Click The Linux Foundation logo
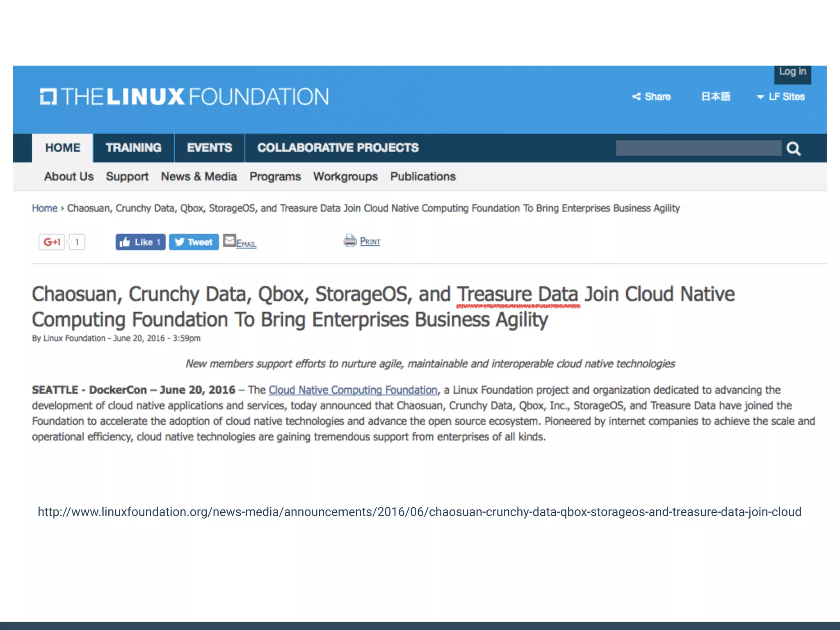 coord(184,97)
